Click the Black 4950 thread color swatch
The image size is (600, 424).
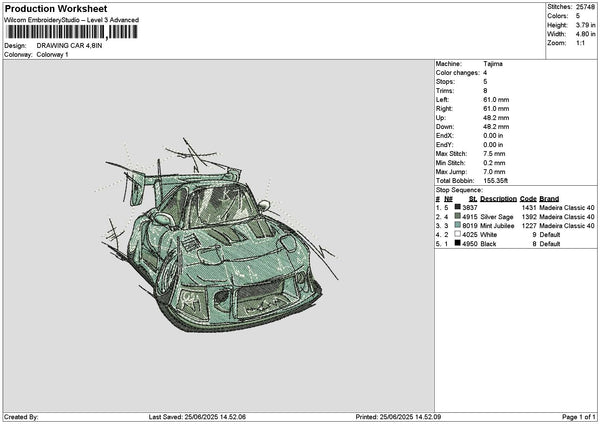pyautogui.click(x=457, y=243)
